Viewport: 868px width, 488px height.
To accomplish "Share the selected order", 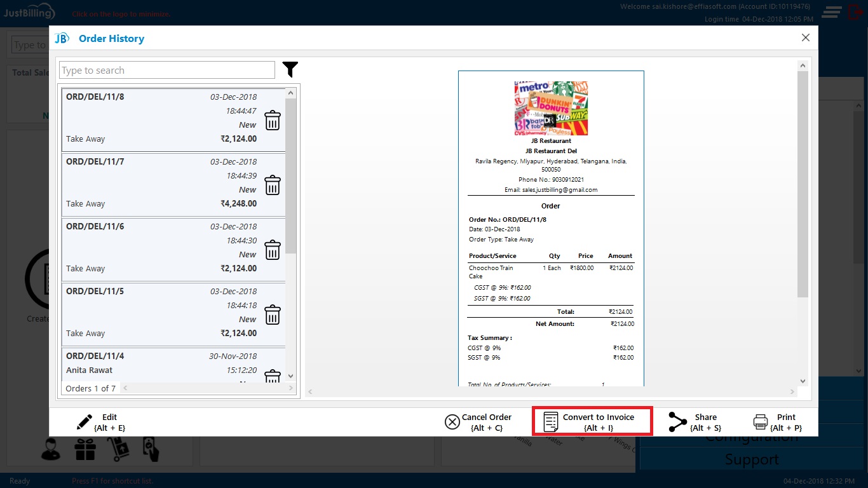I will point(695,423).
